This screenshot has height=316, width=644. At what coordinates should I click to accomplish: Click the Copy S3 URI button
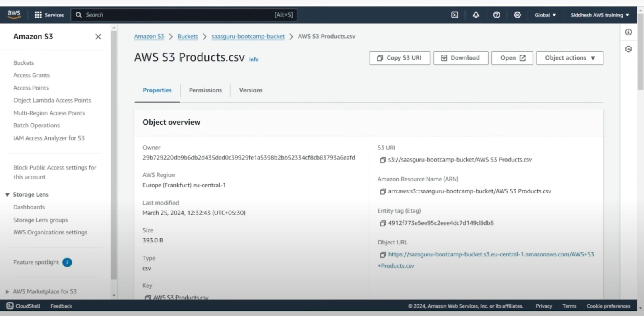400,58
